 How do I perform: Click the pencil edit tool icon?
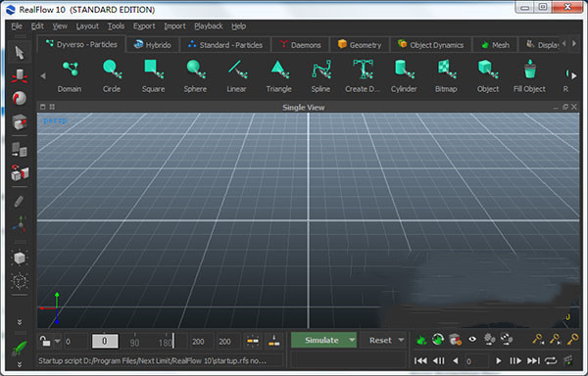[19, 202]
